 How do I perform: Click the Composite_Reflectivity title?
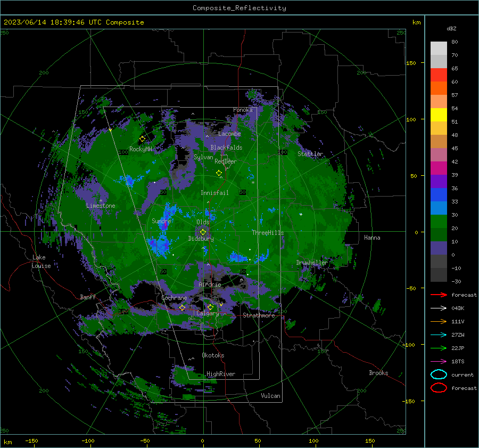240,8
